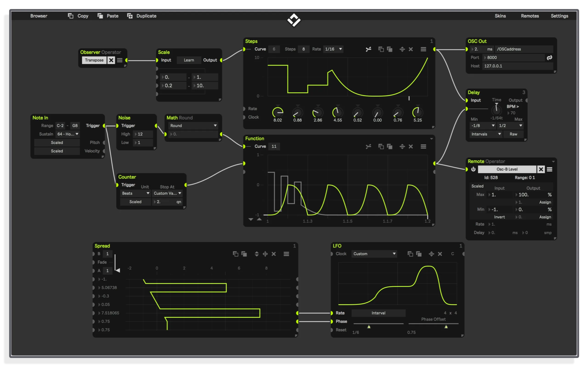Toggle the Scaled button in the Counter module

pos(135,202)
